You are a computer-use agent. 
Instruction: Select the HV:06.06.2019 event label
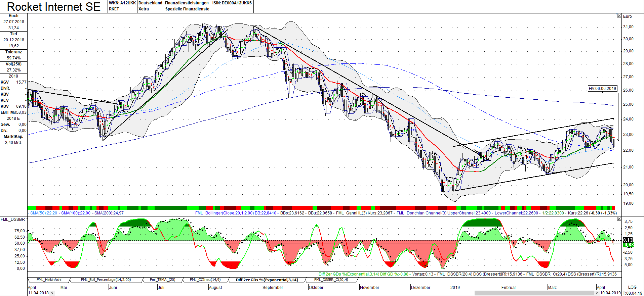click(x=603, y=89)
